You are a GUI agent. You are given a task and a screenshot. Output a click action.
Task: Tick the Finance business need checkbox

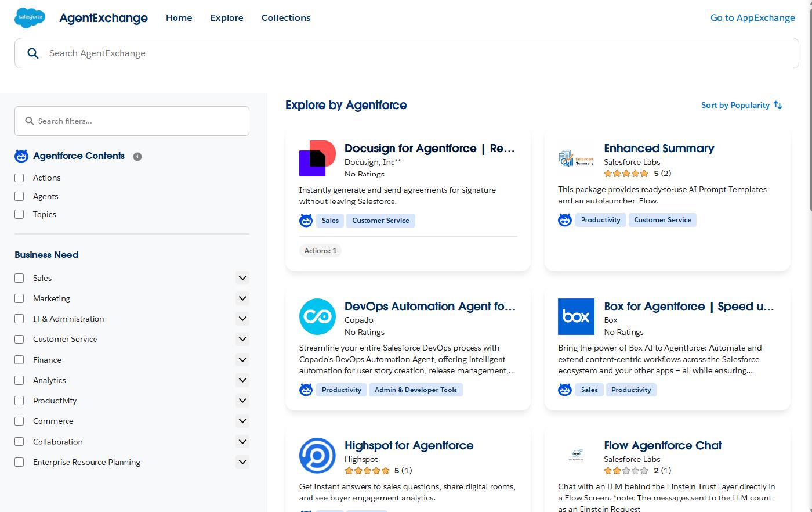point(20,360)
